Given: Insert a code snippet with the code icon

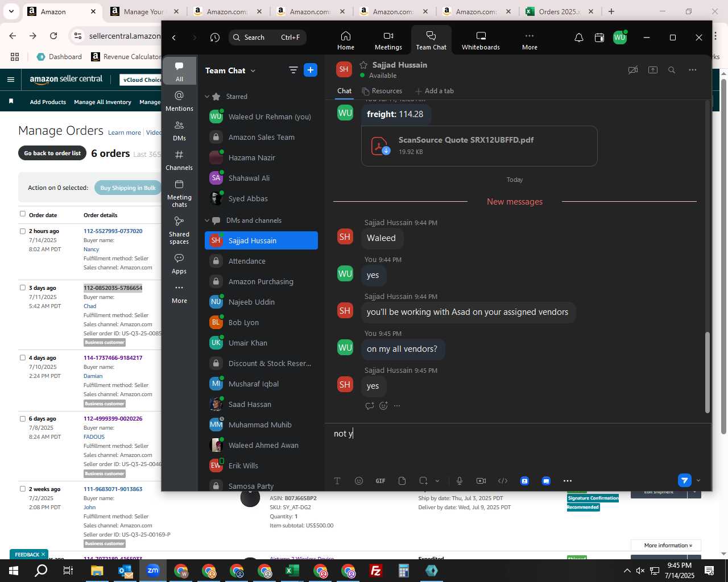Looking at the screenshot, I should click(x=503, y=481).
